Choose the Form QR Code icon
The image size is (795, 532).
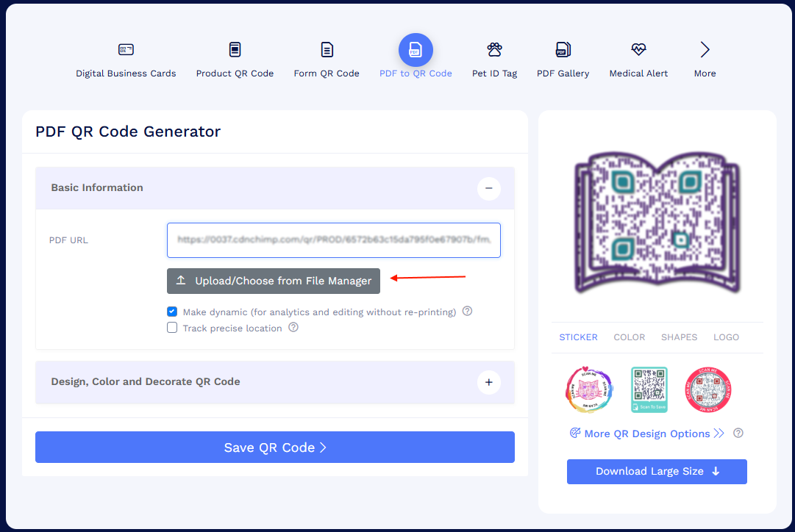327,50
